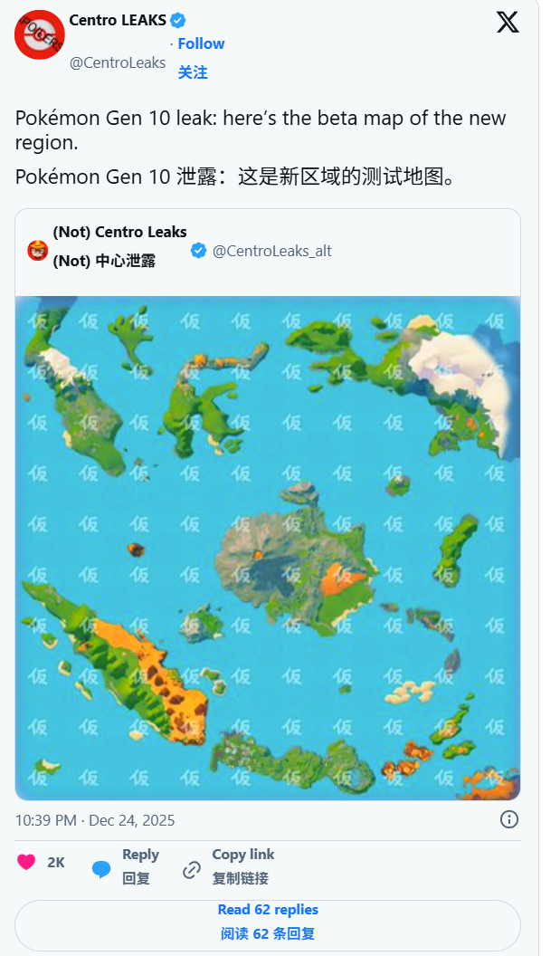Open the tweet info circle icon
The image size is (560, 956).
508,819
